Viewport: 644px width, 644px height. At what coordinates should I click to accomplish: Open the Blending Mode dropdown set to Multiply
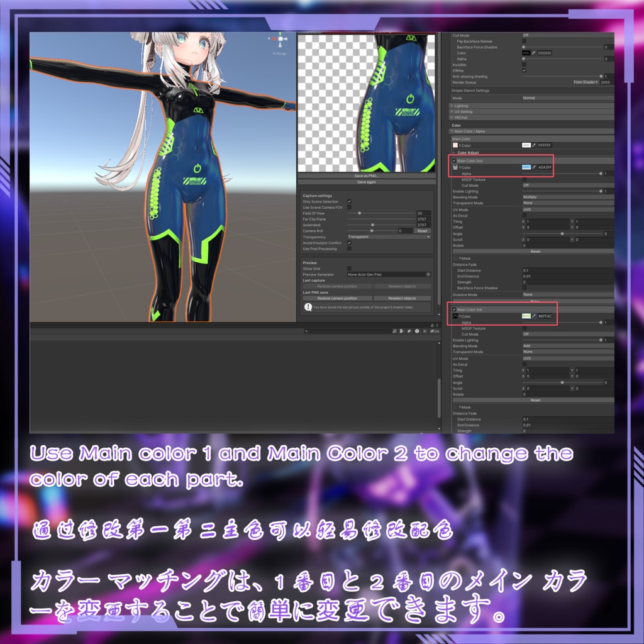point(568,197)
